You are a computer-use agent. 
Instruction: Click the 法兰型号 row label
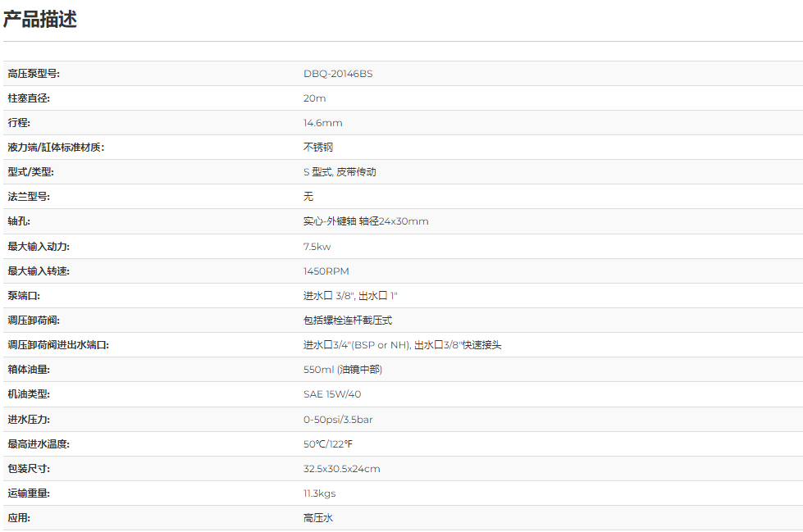(x=29, y=197)
